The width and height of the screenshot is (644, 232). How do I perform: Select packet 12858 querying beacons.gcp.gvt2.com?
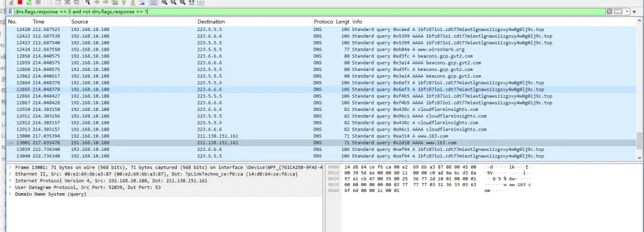321,56
